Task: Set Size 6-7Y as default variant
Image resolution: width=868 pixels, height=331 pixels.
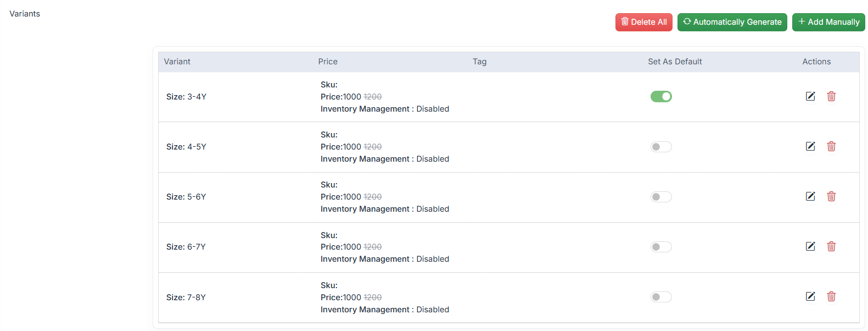Action: [x=661, y=247]
